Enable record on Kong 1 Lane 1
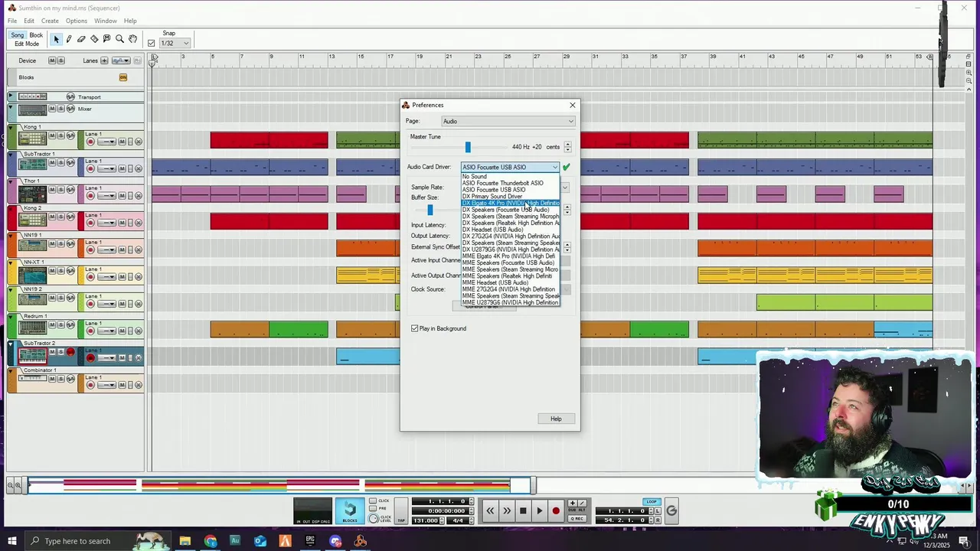980x551 pixels. [x=90, y=142]
